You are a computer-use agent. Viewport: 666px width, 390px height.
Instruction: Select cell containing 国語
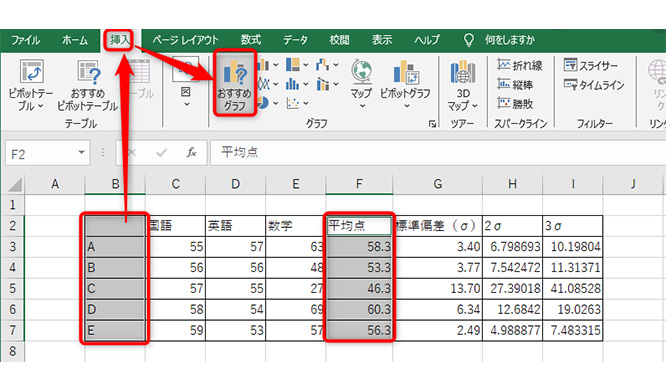point(175,226)
